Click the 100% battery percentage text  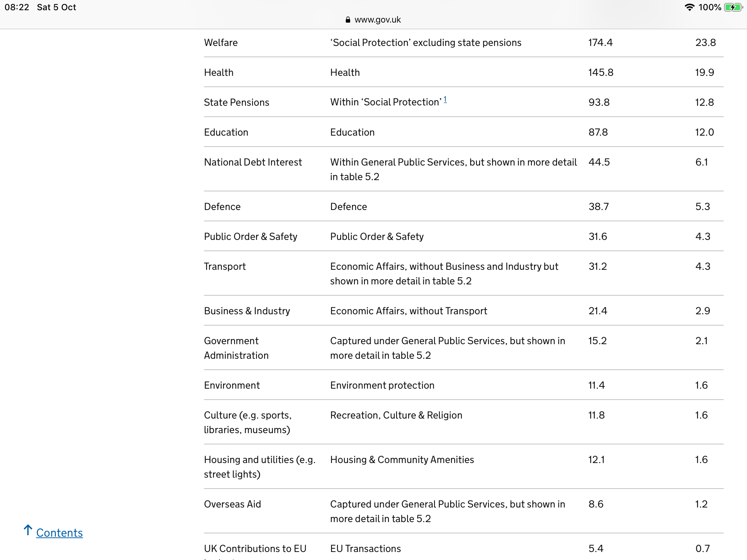click(709, 7)
